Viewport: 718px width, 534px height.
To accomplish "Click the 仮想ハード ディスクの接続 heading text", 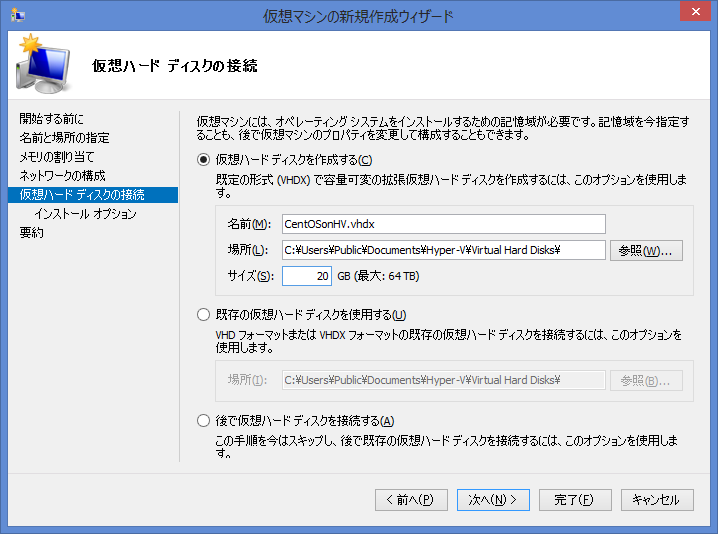I will pos(174,66).
